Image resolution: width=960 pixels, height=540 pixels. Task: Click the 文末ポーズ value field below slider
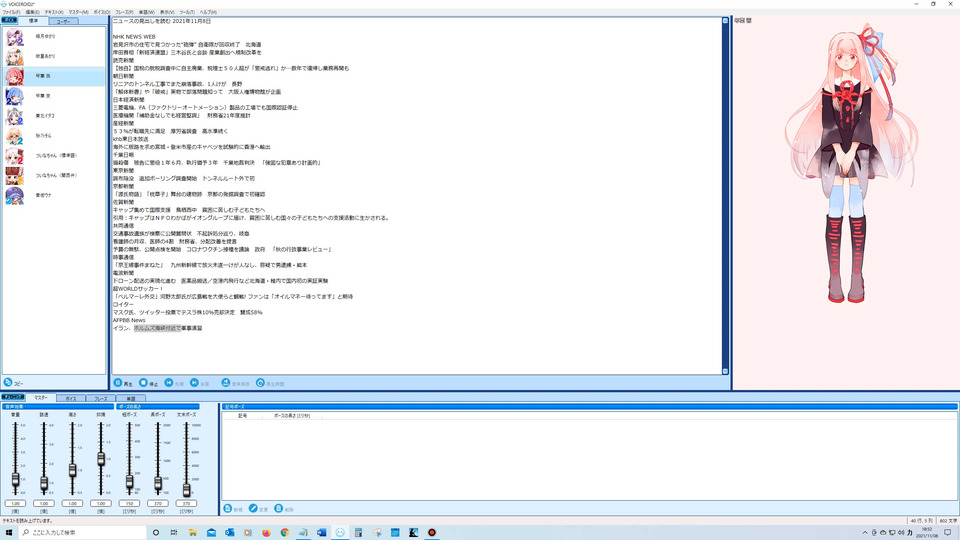186,503
